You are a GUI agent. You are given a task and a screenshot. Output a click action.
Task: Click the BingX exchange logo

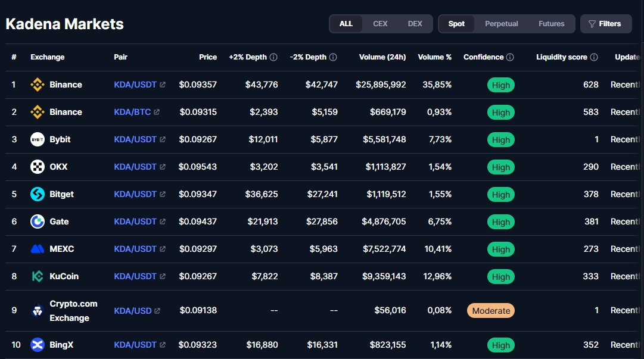click(38, 345)
